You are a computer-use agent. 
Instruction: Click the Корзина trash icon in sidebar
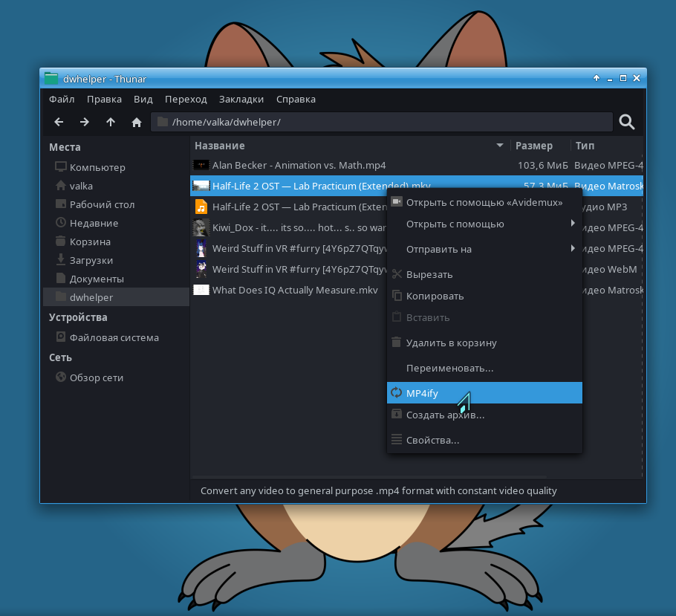(x=61, y=241)
